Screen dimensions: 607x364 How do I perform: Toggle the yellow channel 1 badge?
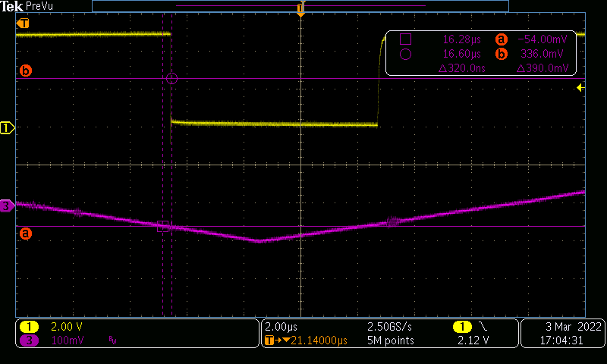(29, 327)
